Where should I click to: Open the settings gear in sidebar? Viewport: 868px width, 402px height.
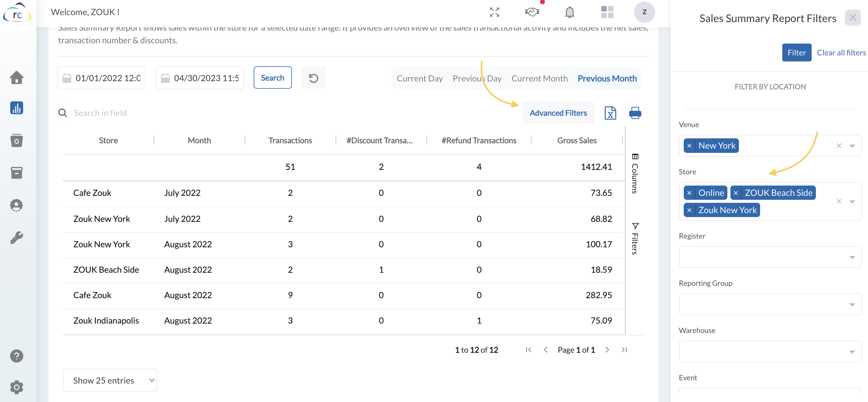point(16,387)
